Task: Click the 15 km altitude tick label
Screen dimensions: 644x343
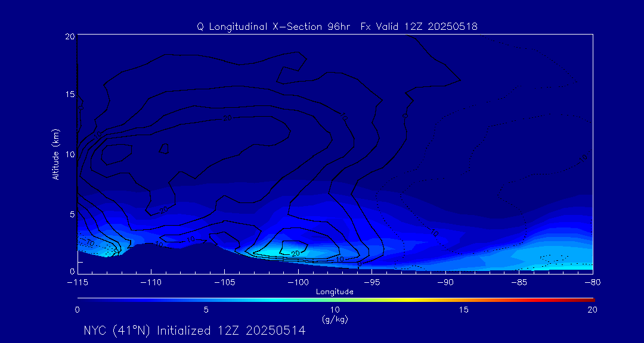Action: [69, 95]
